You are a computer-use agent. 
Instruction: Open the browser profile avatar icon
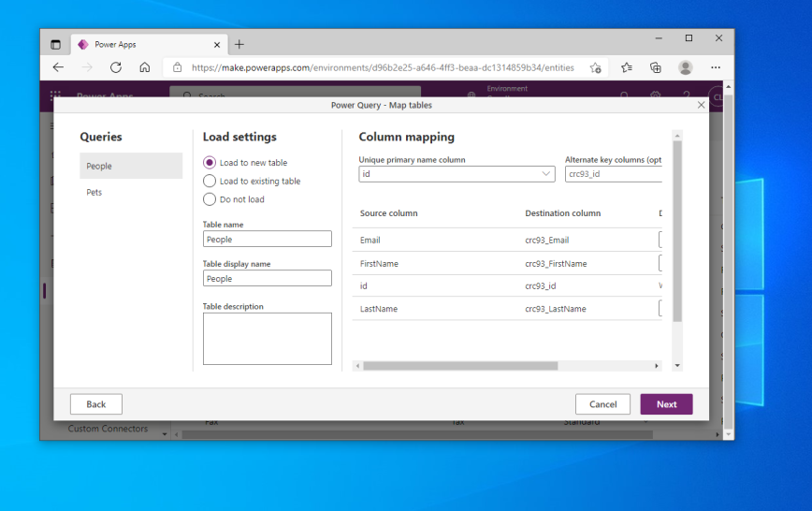(686, 67)
